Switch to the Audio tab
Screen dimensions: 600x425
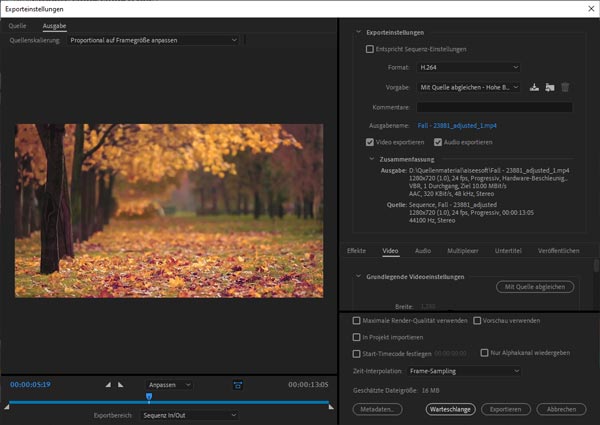423,251
